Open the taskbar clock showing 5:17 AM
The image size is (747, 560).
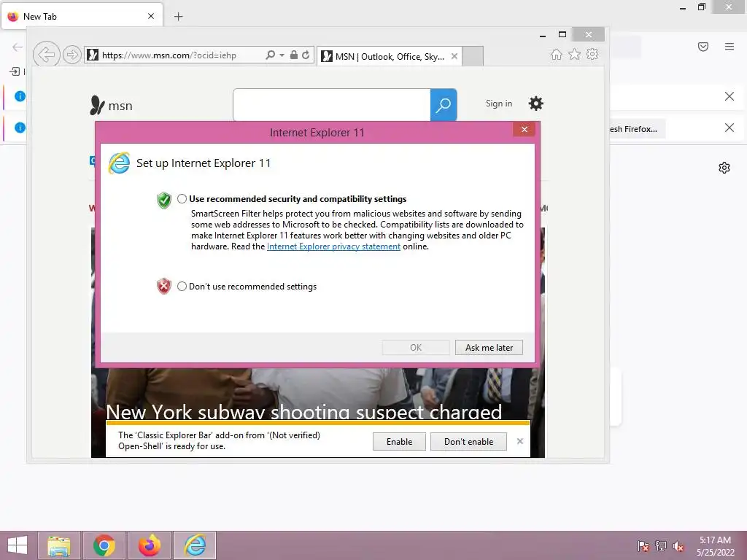tap(715, 546)
